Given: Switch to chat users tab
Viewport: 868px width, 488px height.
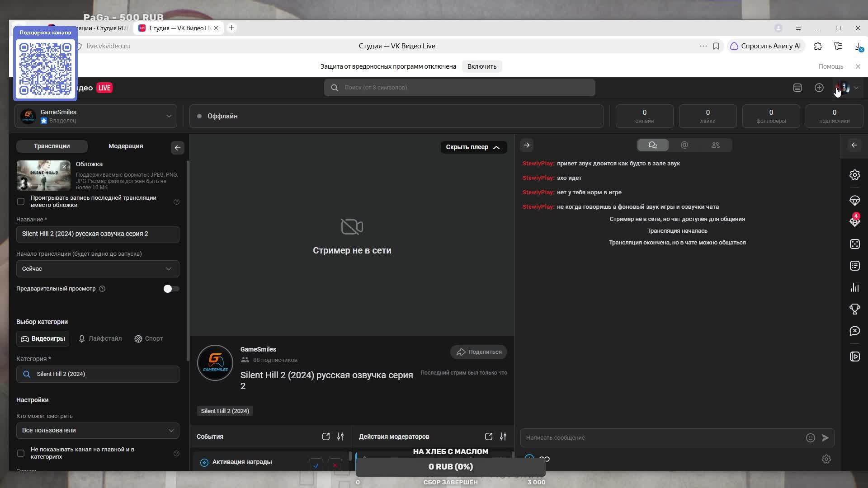Looking at the screenshot, I should [716, 145].
